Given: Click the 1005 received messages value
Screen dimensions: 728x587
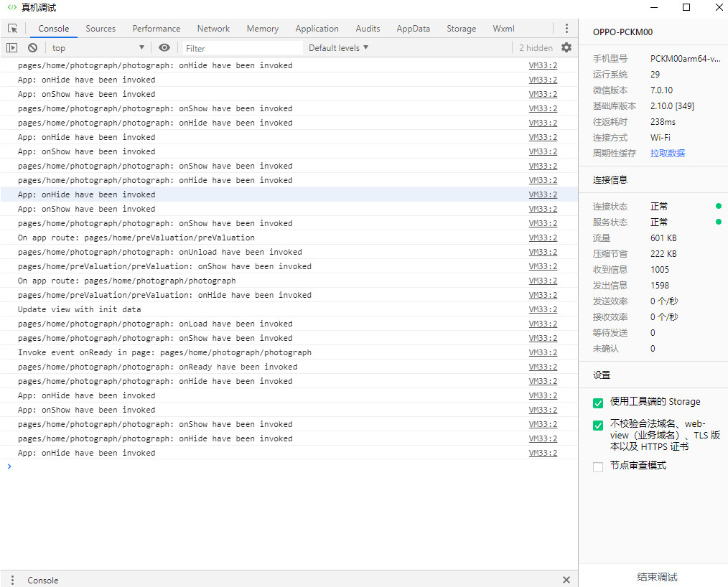Looking at the screenshot, I should pos(659,270).
